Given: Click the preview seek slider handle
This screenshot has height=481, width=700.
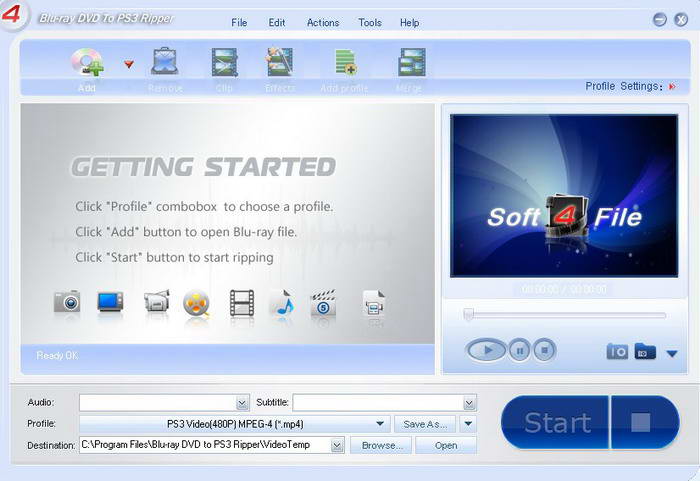Looking at the screenshot, I should click(468, 315).
